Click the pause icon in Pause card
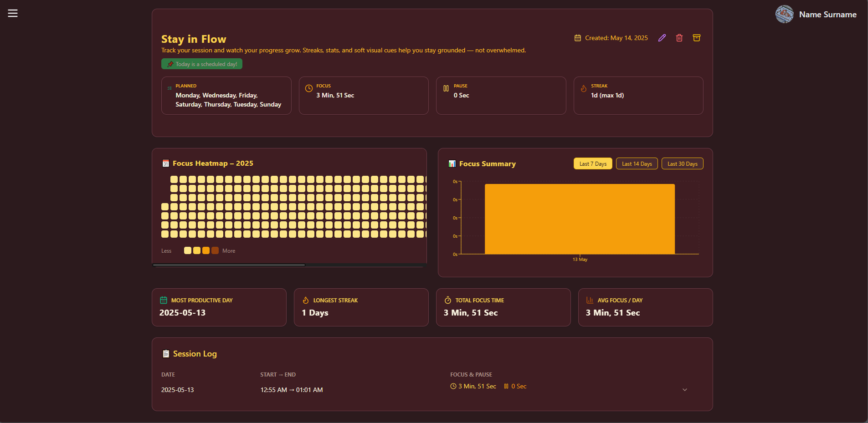The width and height of the screenshot is (868, 423). point(446,88)
